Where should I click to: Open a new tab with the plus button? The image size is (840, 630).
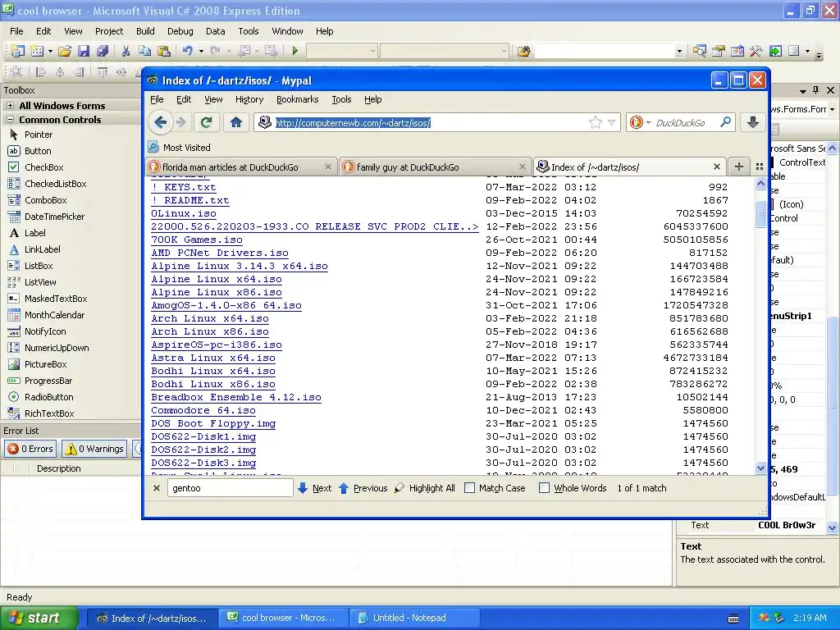[x=739, y=167]
